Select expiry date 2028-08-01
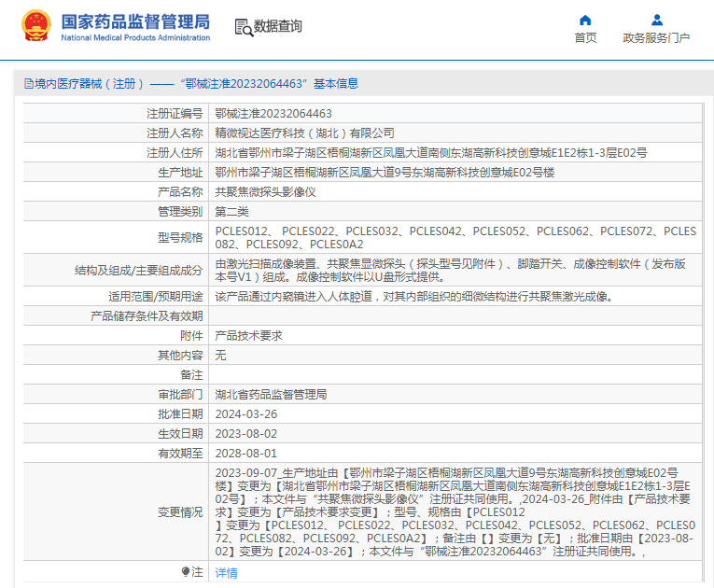This screenshot has height=588, width=714. 245,453
